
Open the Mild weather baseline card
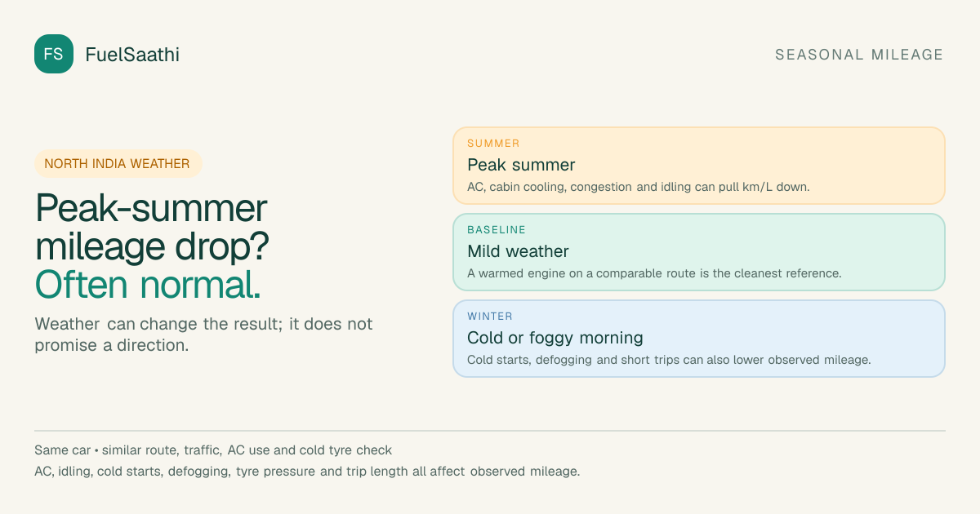[699, 252]
